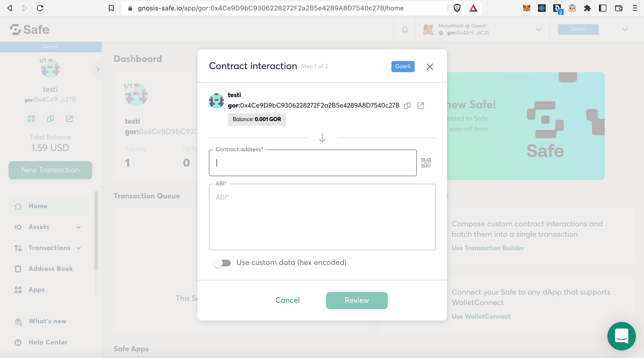Click the Review button

[357, 301]
